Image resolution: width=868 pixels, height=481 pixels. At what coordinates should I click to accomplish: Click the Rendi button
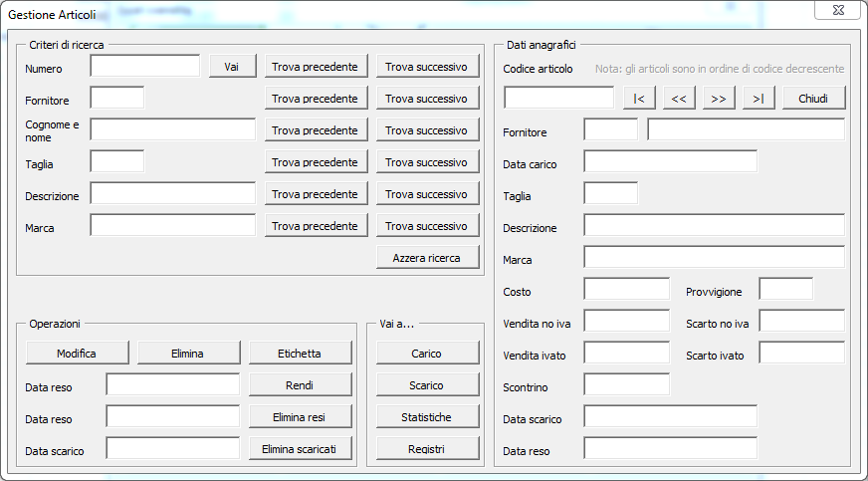pyautogui.click(x=300, y=385)
